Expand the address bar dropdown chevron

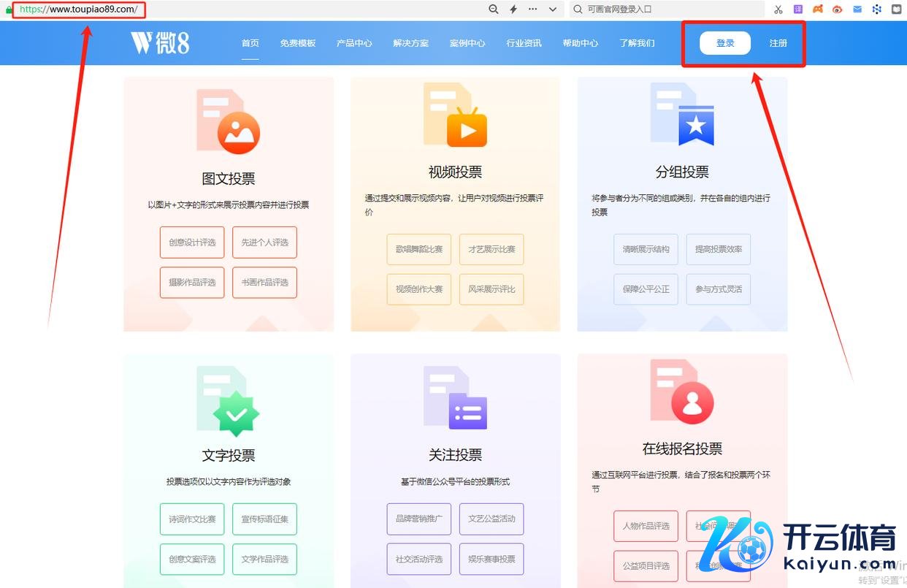click(x=553, y=9)
